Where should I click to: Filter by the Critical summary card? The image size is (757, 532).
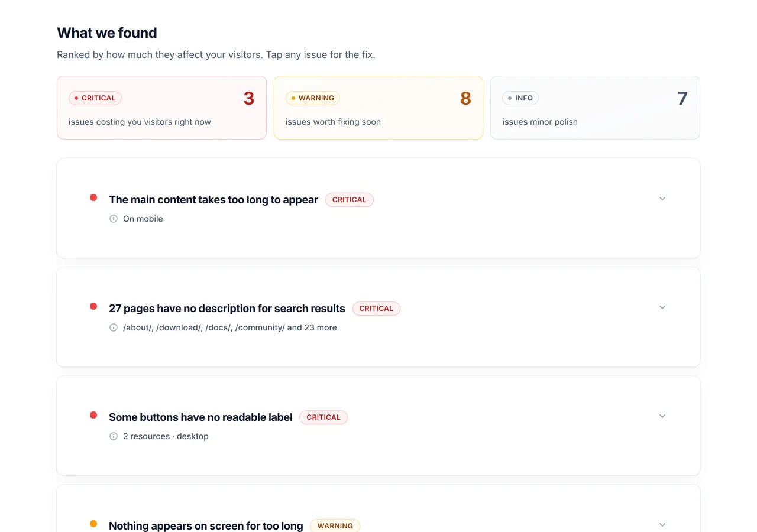coord(161,108)
